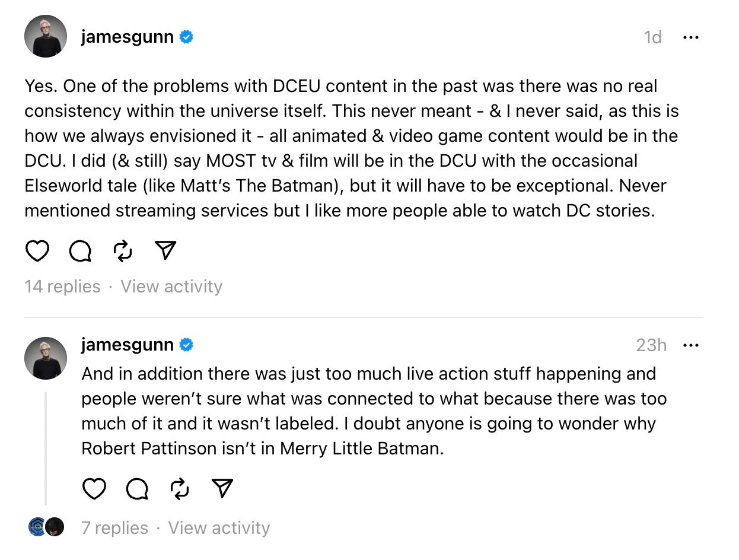
Task: Click the replier avatars beside 7 replies
Action: click(46, 527)
